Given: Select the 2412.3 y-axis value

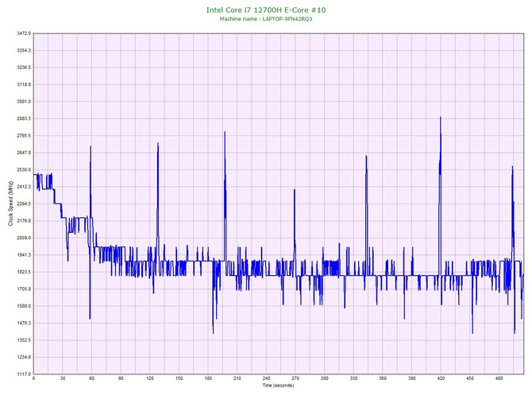Looking at the screenshot, I should point(24,187).
